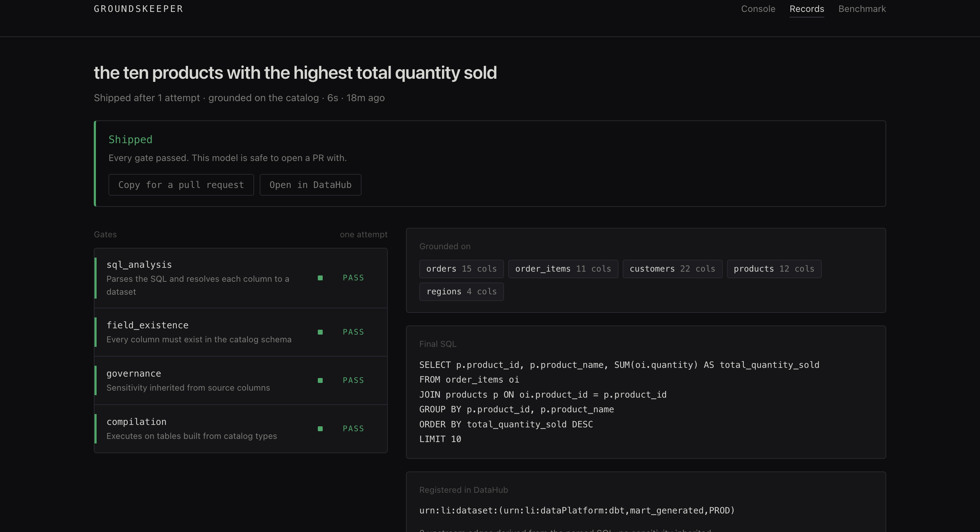Click 'Executes on tables built' description

click(192, 436)
